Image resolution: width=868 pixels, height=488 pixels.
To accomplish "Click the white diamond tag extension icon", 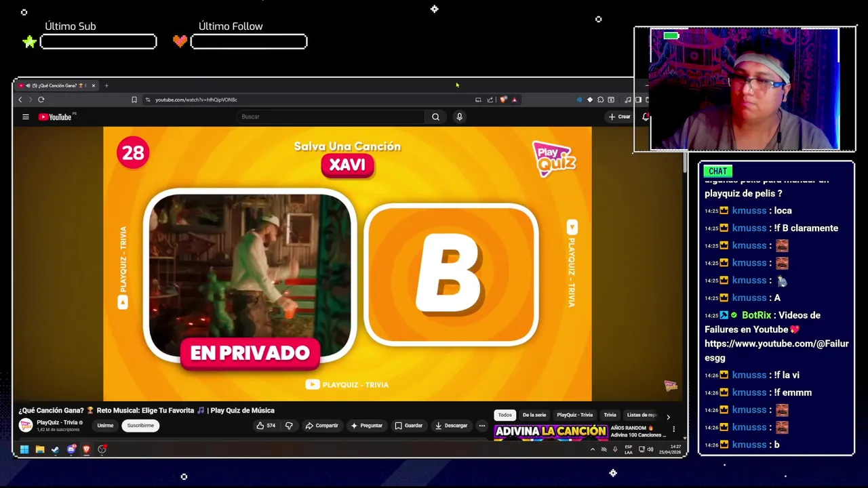I will (590, 100).
